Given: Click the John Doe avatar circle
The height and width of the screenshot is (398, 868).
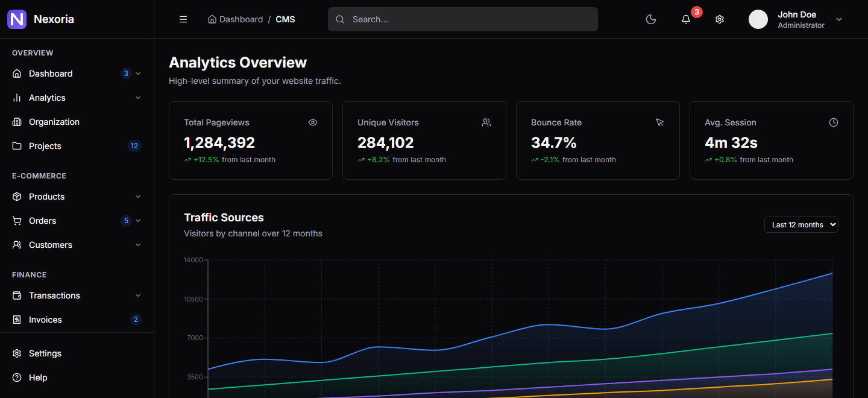Looking at the screenshot, I should click(x=758, y=19).
